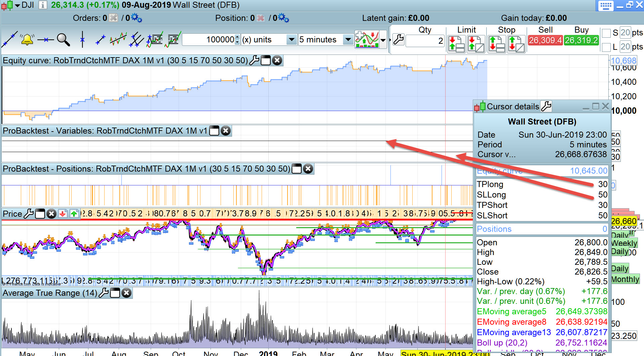Open Cursor details settings wrench
This screenshot has height=356, width=644.
(x=546, y=106)
